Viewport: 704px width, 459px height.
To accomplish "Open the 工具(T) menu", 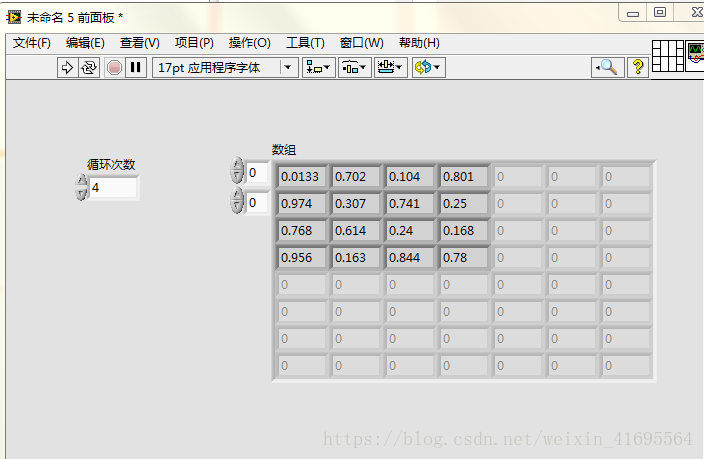I will pyautogui.click(x=305, y=43).
